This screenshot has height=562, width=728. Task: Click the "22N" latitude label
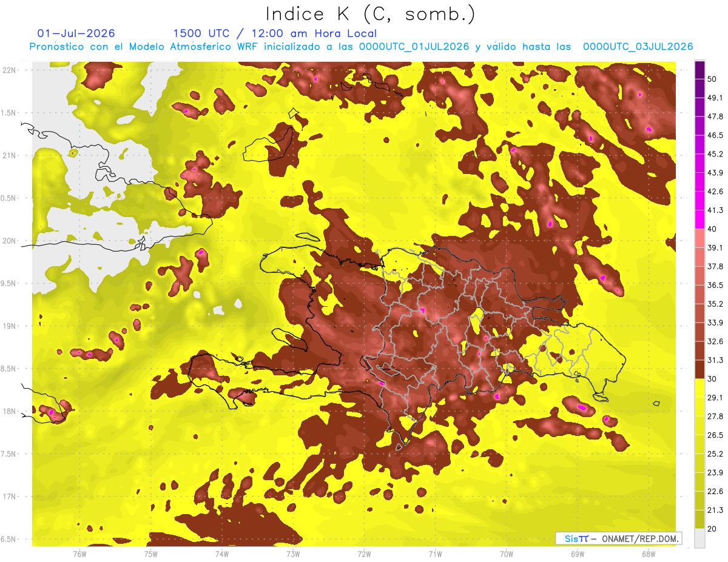(x=8, y=70)
